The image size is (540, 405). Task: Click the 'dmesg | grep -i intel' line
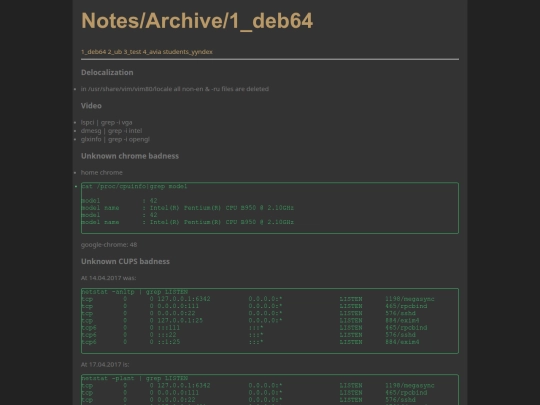click(111, 131)
